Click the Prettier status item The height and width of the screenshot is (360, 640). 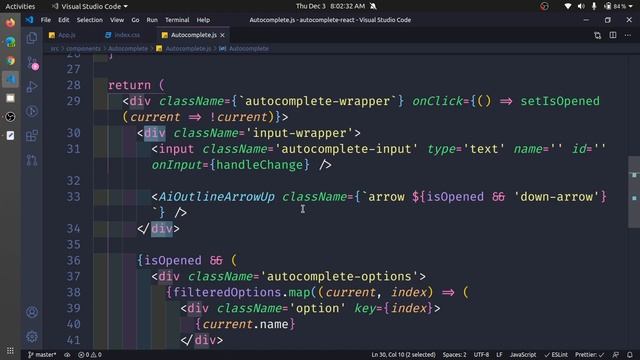[x=589, y=355]
